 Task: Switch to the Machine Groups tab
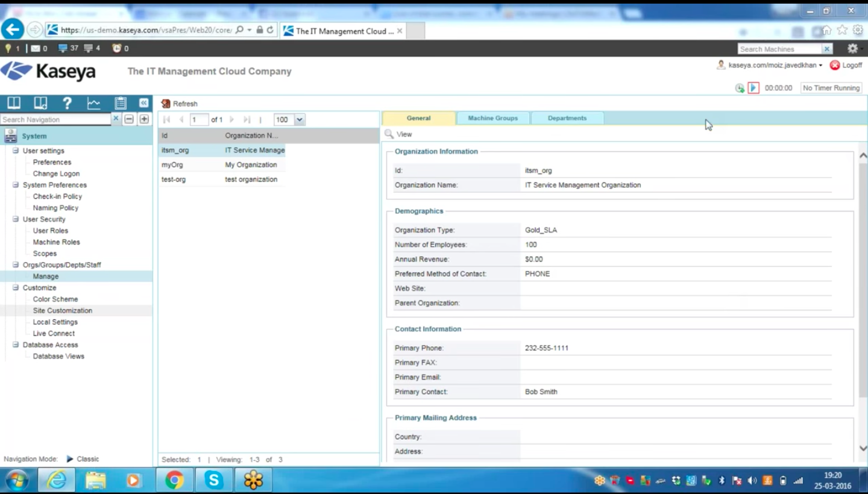pyautogui.click(x=492, y=118)
